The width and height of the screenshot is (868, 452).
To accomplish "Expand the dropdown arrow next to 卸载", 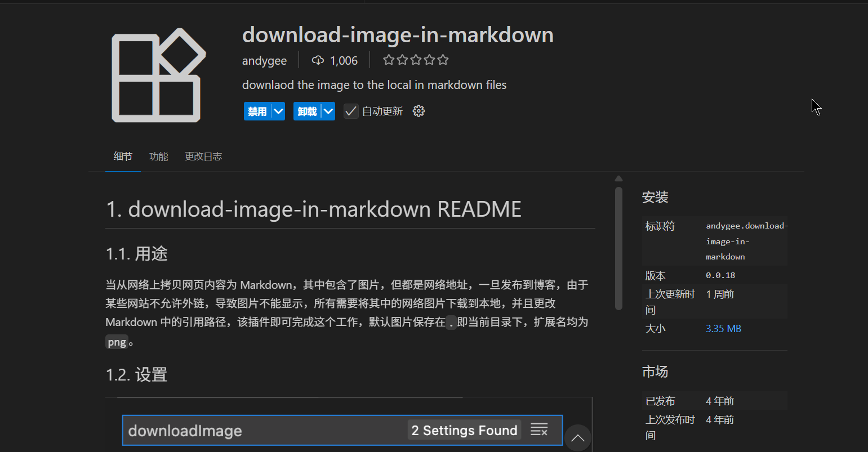I will point(328,111).
